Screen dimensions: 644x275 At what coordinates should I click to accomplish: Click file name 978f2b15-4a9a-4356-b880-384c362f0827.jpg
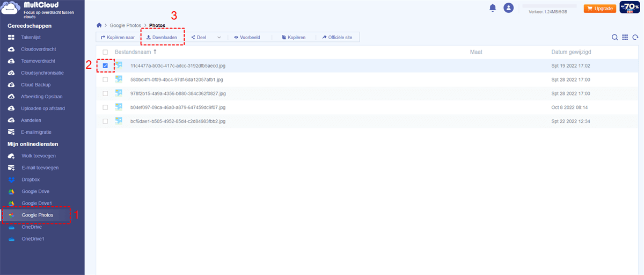click(x=178, y=93)
